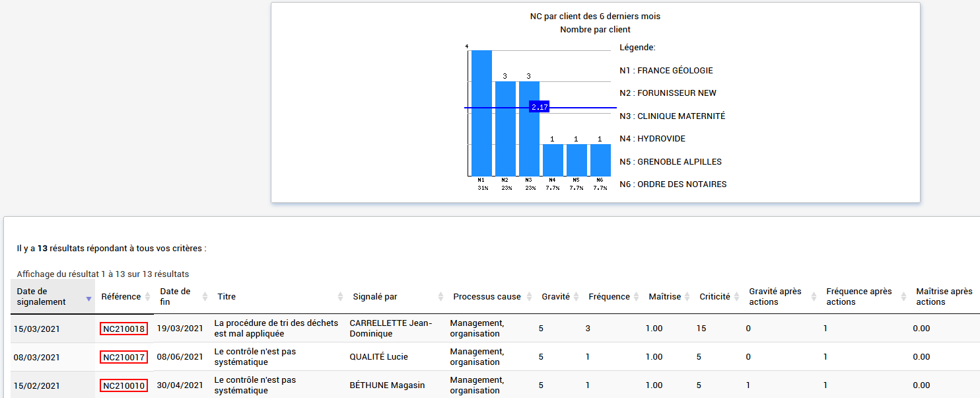Sort by Processus cause column
The image size is (980, 398).
point(491,296)
